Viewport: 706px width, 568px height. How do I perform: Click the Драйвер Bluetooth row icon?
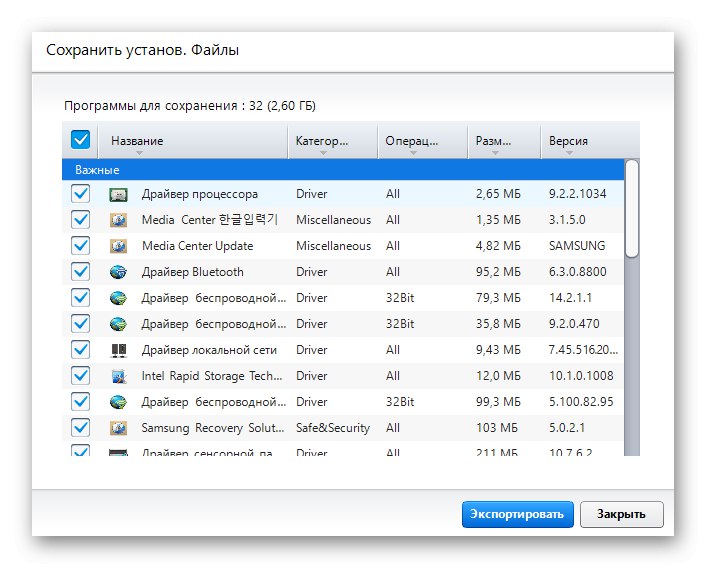tap(118, 272)
